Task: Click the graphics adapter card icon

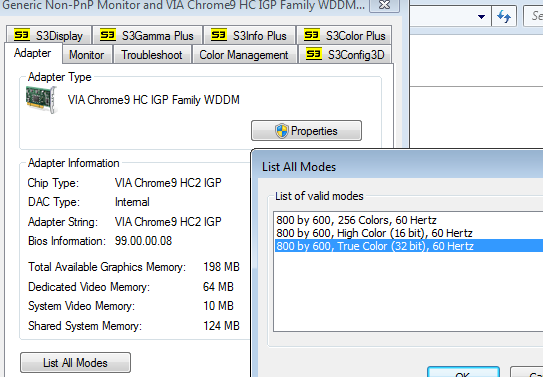Action: point(41,99)
